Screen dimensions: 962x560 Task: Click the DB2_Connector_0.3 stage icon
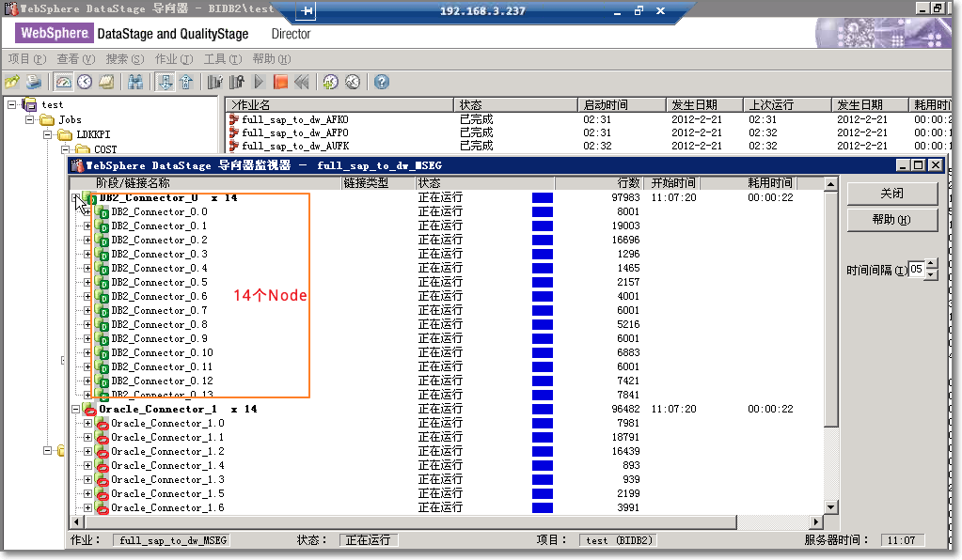coord(103,255)
